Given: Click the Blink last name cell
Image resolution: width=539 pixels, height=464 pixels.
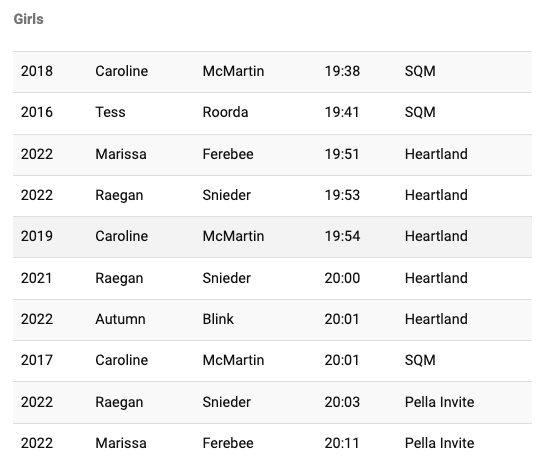Looking at the screenshot, I should pos(218,319).
